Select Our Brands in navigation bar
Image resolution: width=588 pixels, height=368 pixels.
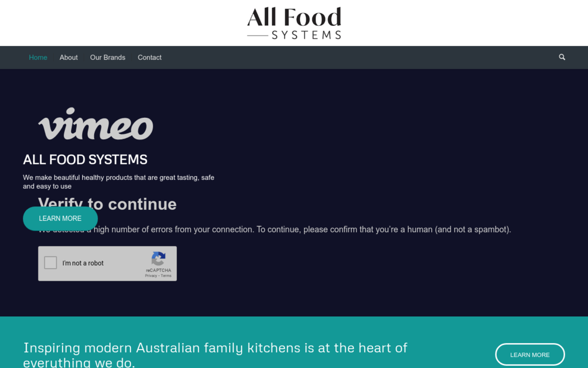click(107, 57)
